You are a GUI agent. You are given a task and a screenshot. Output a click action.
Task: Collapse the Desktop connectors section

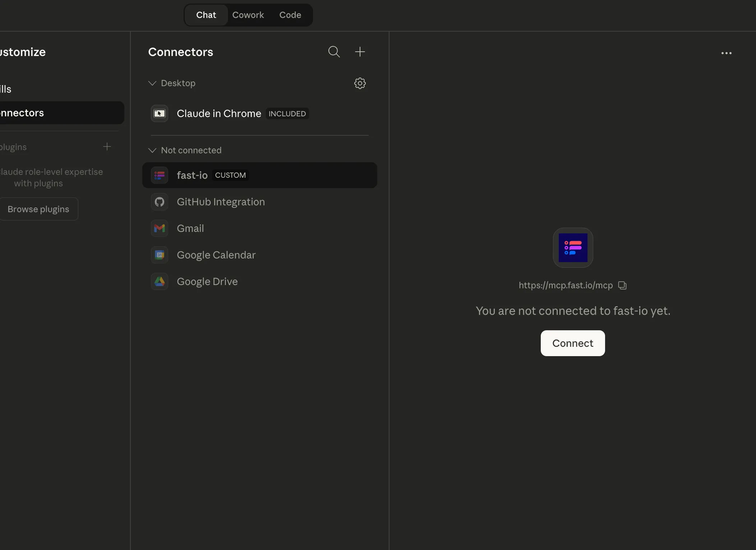(x=152, y=83)
